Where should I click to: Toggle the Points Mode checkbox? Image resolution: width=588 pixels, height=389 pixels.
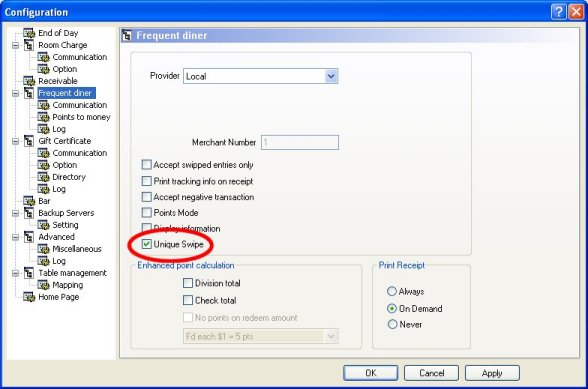point(147,213)
